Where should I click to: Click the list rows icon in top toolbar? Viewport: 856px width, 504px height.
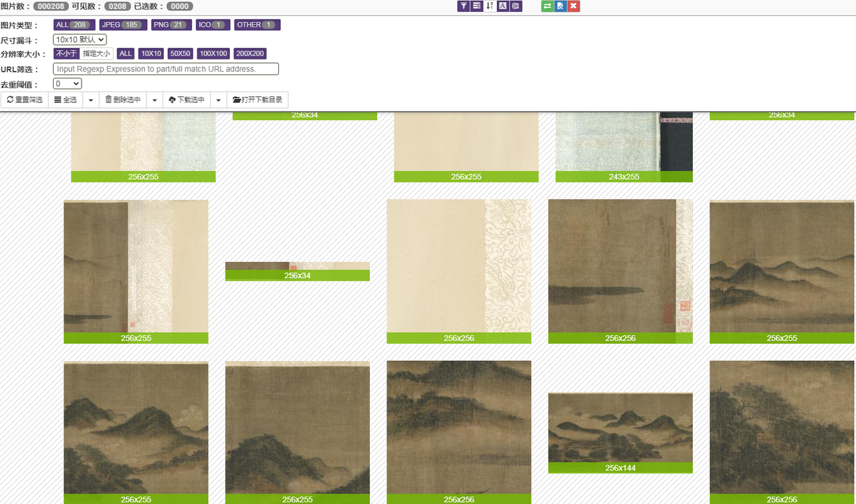pos(477,6)
